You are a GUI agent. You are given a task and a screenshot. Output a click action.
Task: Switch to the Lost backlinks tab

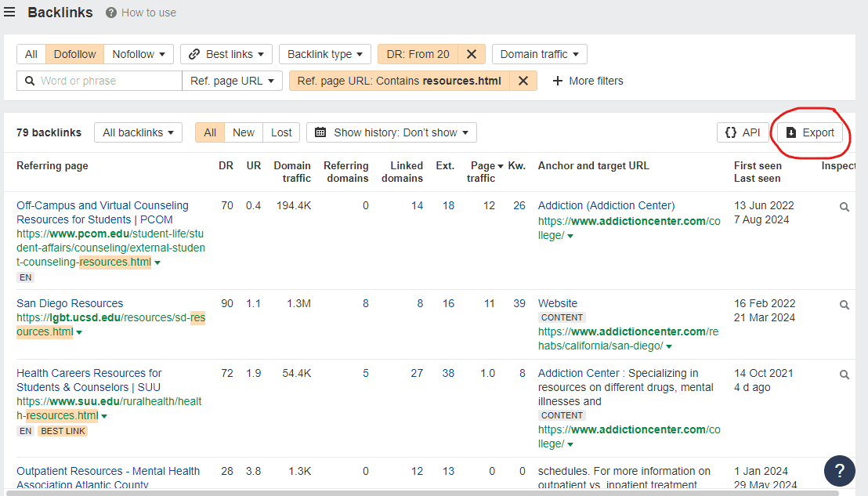(281, 133)
